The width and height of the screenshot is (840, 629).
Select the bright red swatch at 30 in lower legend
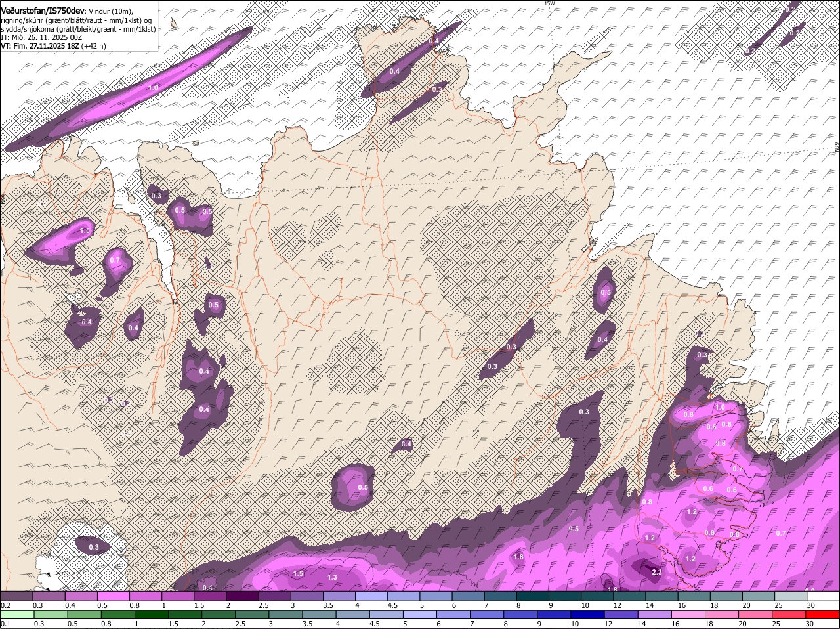pos(824,615)
